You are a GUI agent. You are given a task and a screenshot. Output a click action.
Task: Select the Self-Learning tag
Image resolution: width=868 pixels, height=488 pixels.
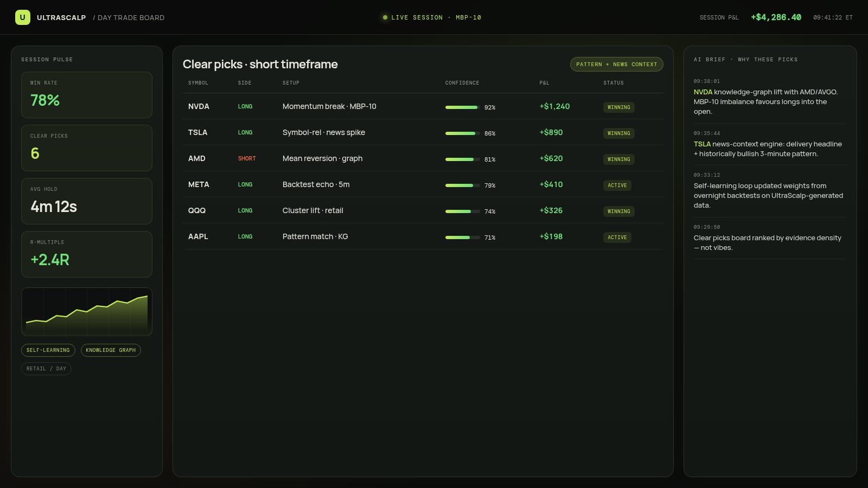pyautogui.click(x=48, y=350)
